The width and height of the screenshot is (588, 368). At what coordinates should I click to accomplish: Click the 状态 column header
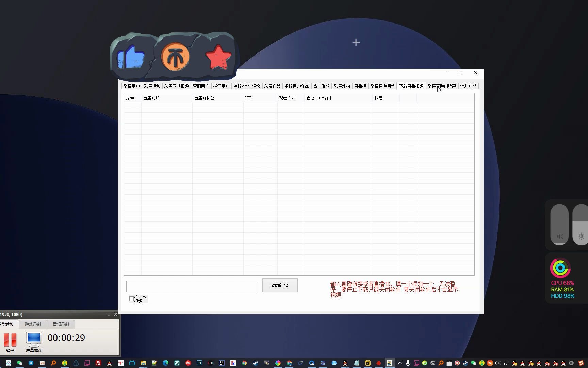tap(386, 98)
